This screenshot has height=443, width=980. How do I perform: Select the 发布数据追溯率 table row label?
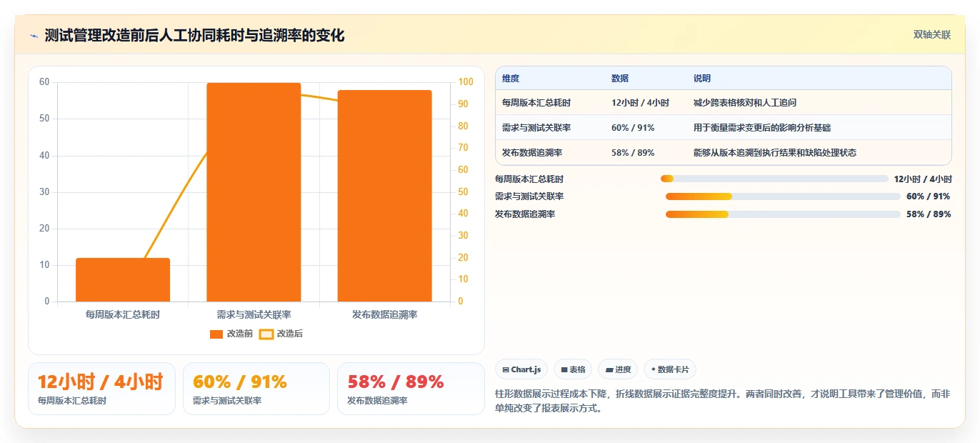click(532, 153)
